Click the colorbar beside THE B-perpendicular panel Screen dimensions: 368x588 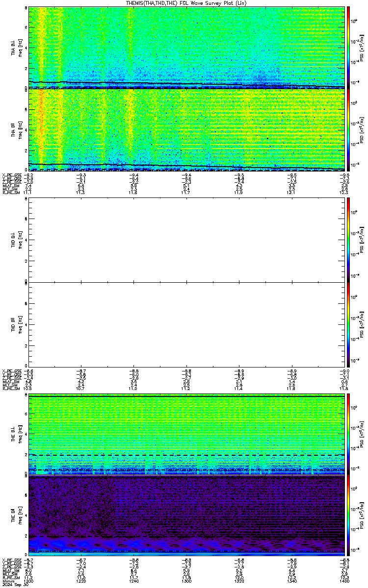[348, 434]
